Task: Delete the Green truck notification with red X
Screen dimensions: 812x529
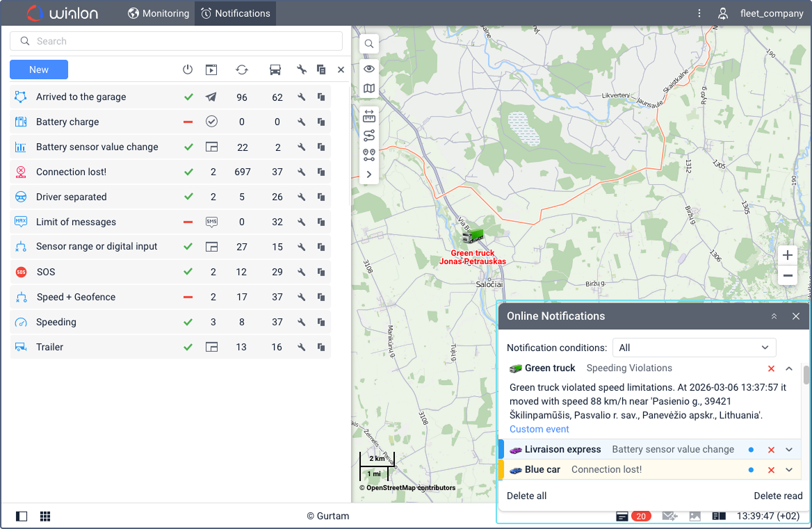Action: pyautogui.click(x=771, y=368)
